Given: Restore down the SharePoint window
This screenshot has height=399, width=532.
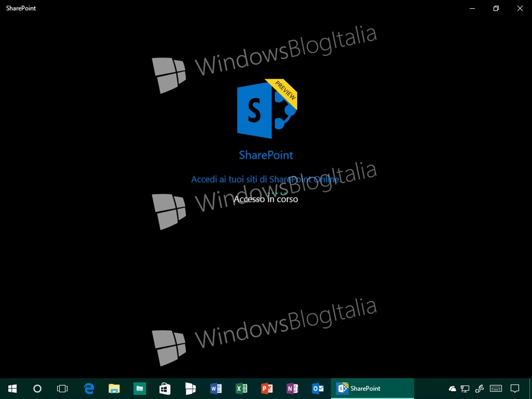Looking at the screenshot, I should tap(496, 8).
